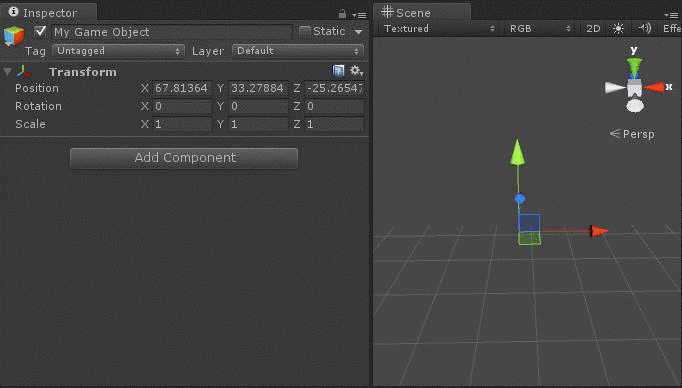The image size is (682, 388).
Task: Open the Transform help reference icon
Action: (338, 71)
